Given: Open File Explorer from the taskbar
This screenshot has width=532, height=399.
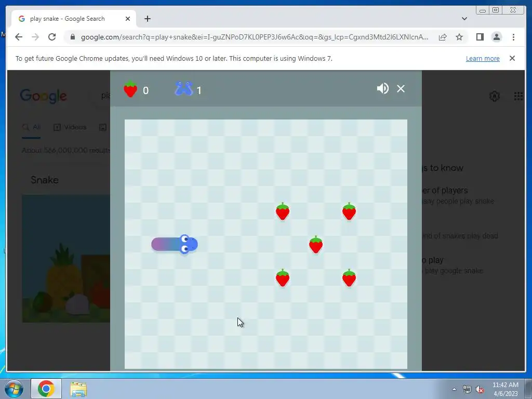Looking at the screenshot, I should [x=78, y=389].
